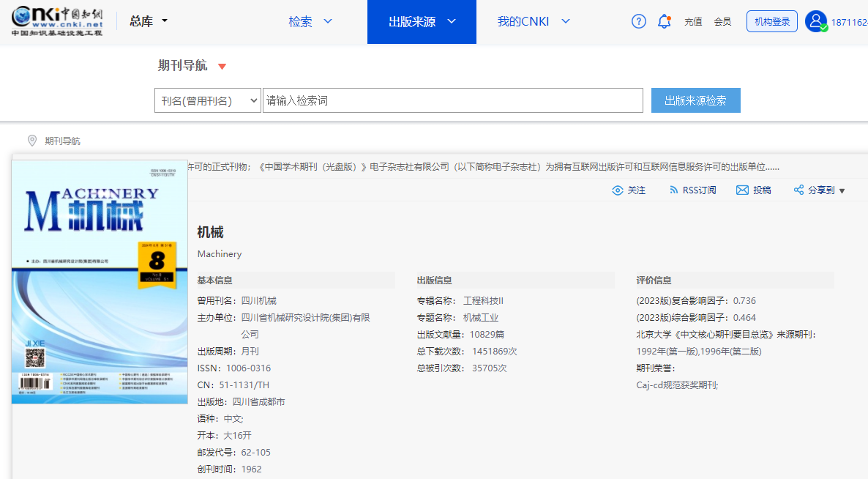Click the Machinery journal cover image
Image resolution: width=868 pixels, height=479 pixels.
coord(100,282)
